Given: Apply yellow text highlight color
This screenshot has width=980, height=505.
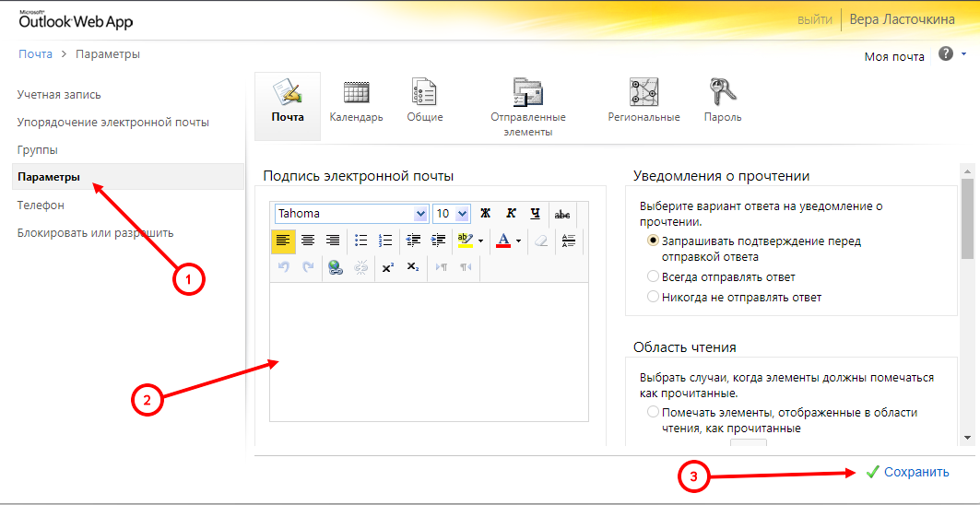Looking at the screenshot, I should (465, 241).
